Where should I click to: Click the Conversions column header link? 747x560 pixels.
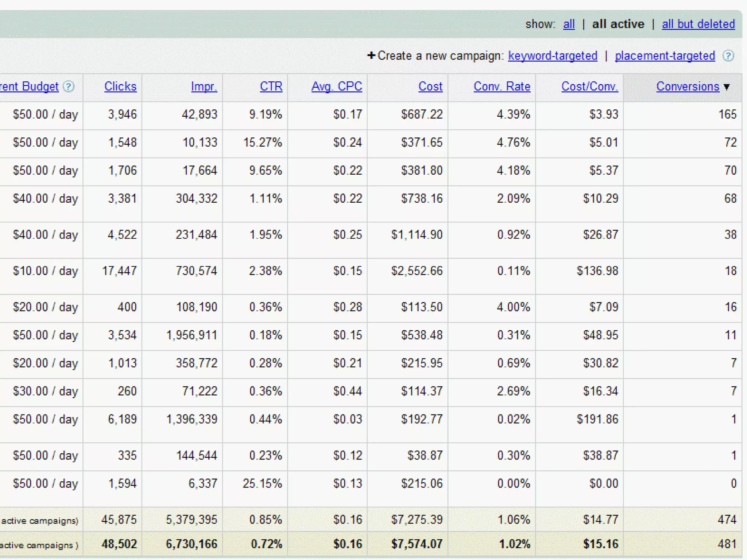(688, 86)
